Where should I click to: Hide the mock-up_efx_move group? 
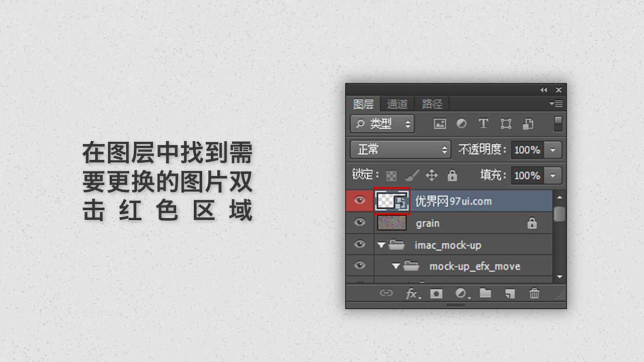click(359, 265)
